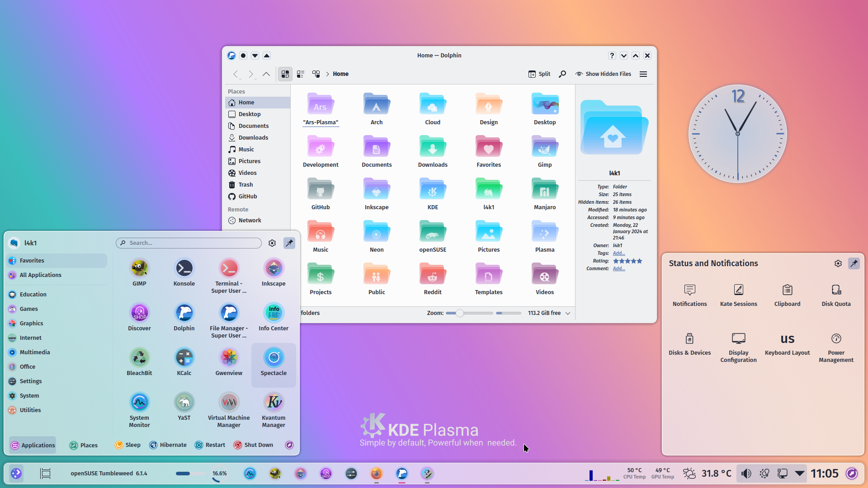This screenshot has width=868, height=488.
Task: Switch Dolphin to Icons view mode
Action: (285, 74)
